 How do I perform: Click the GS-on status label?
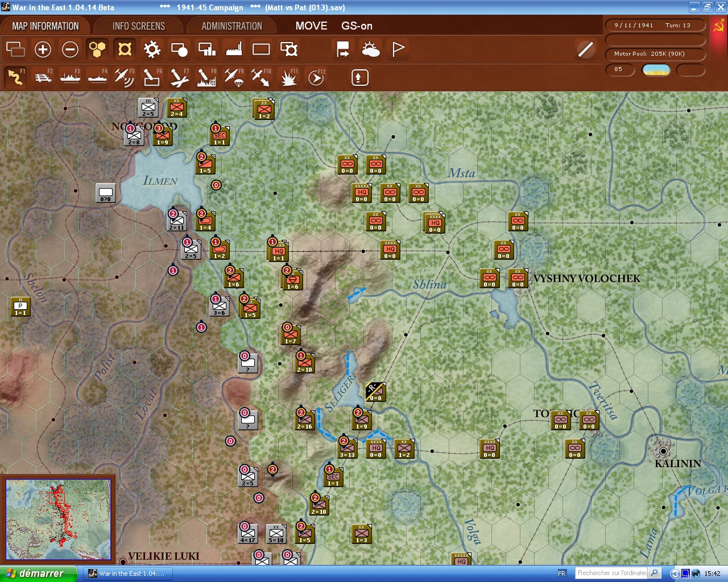357,26
